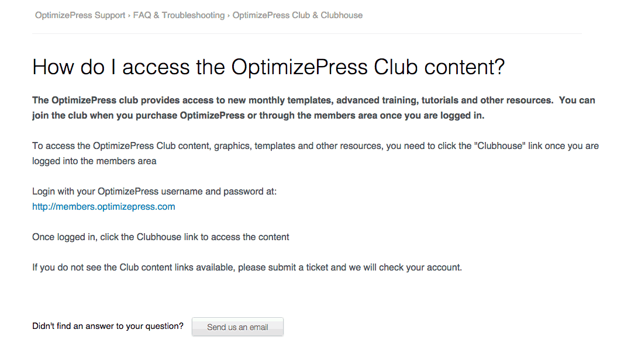Image resolution: width=631 pixels, height=364 pixels.
Task: Click the horizontal divider below the breadcrumbs
Action: point(307,33)
